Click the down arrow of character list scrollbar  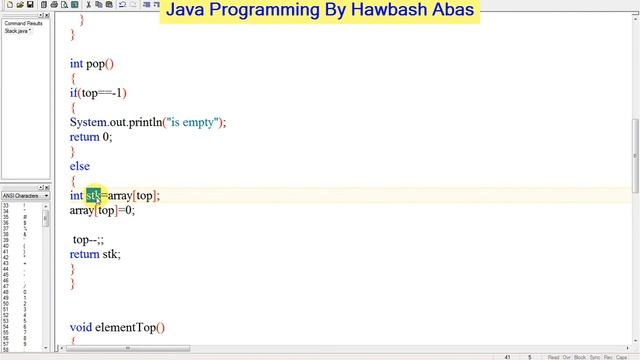pyautogui.click(x=45, y=348)
